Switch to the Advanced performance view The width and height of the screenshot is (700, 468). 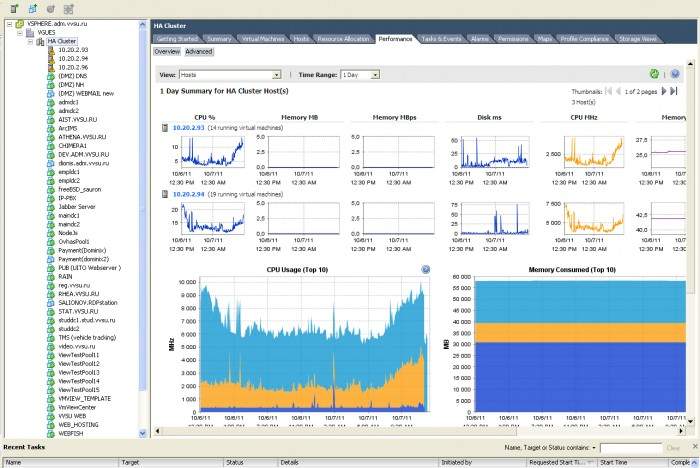[x=198, y=51]
